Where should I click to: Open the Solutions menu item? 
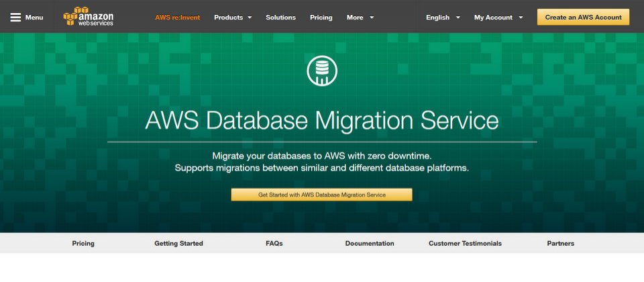coord(280,17)
